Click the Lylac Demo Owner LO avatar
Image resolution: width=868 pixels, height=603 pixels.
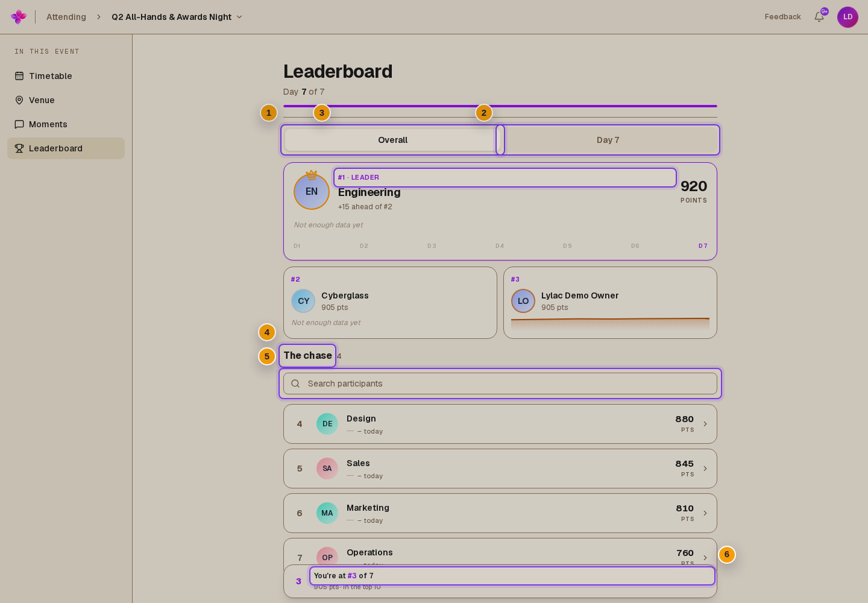point(523,301)
